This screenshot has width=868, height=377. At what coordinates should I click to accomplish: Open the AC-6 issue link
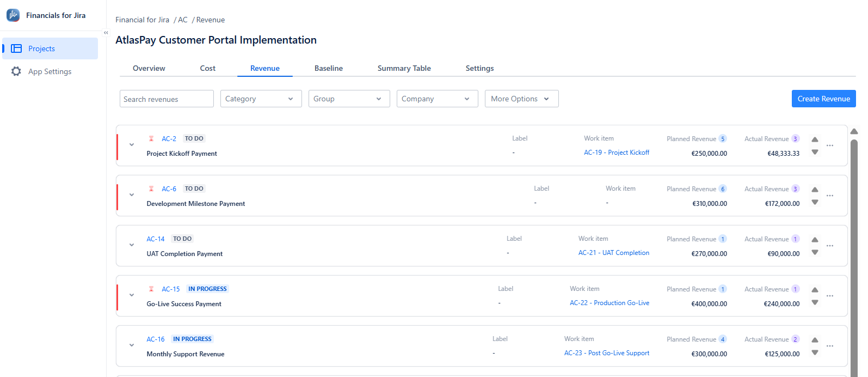coord(169,189)
